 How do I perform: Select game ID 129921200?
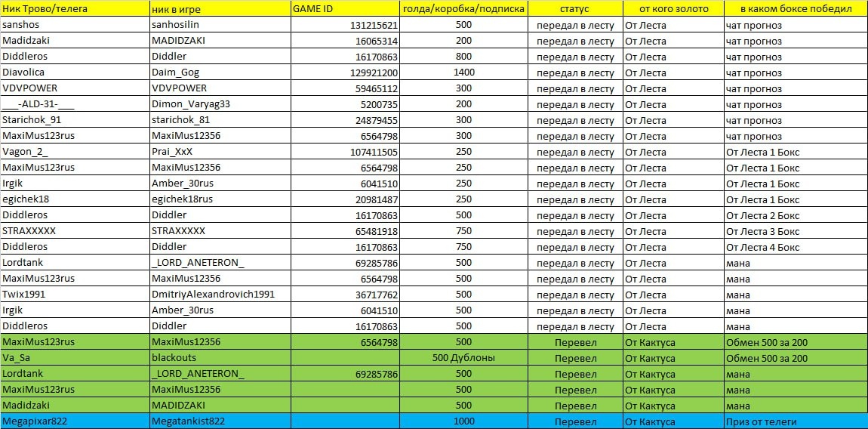click(x=346, y=73)
